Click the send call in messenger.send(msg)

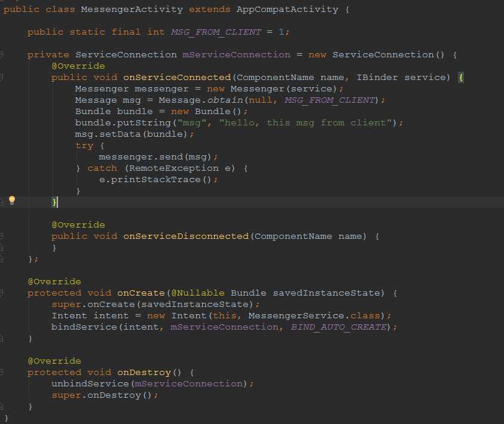click(171, 156)
